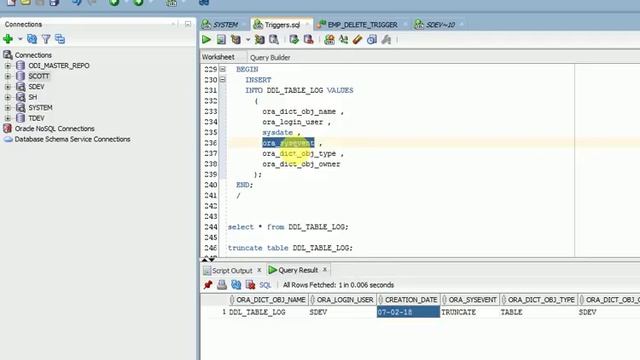The width and height of the screenshot is (640, 360).
Task: Expand the SYSTEM connection
Action: coord(8,108)
